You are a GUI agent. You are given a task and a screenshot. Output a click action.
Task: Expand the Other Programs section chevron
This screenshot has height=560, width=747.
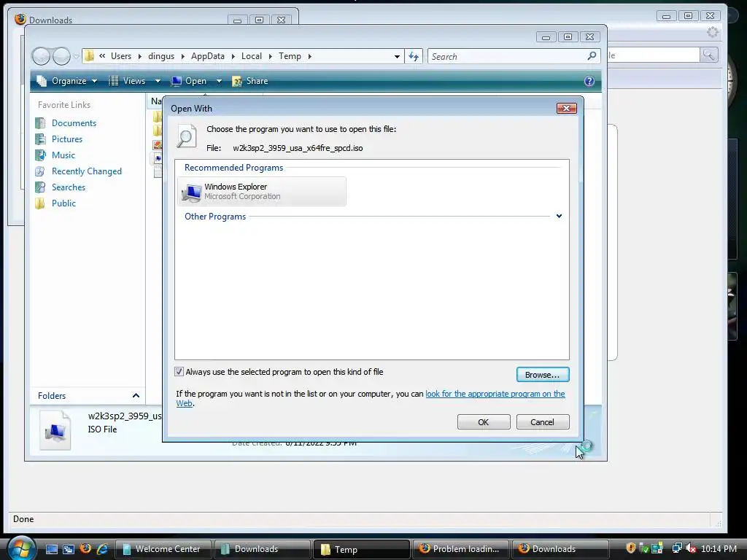tap(559, 216)
